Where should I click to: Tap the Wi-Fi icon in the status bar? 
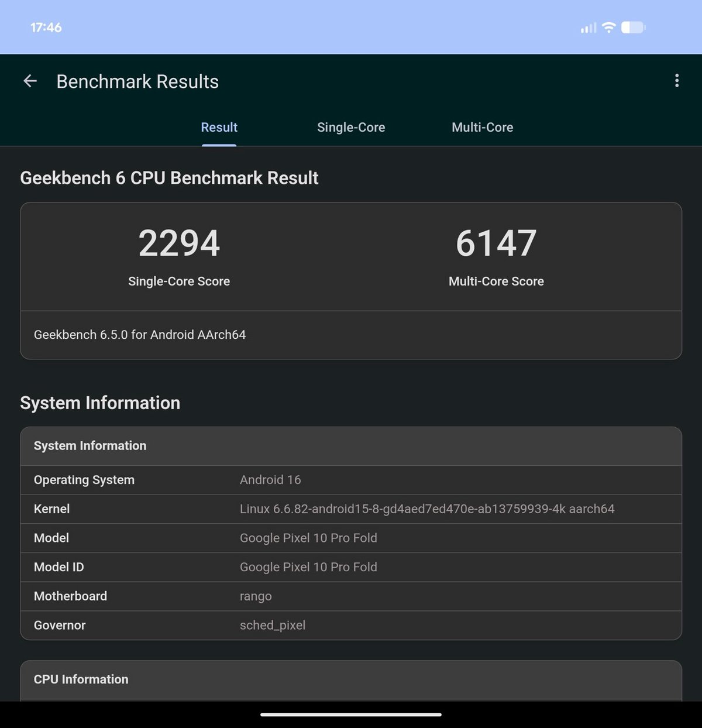(608, 27)
